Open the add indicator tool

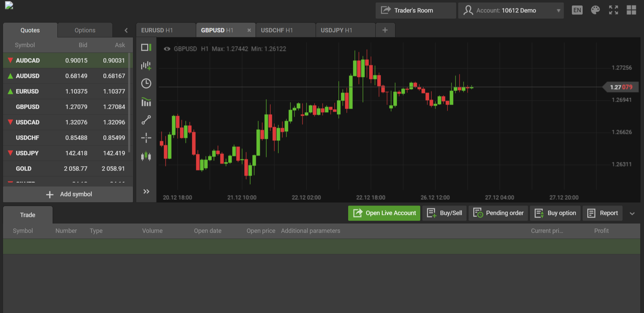tap(146, 65)
